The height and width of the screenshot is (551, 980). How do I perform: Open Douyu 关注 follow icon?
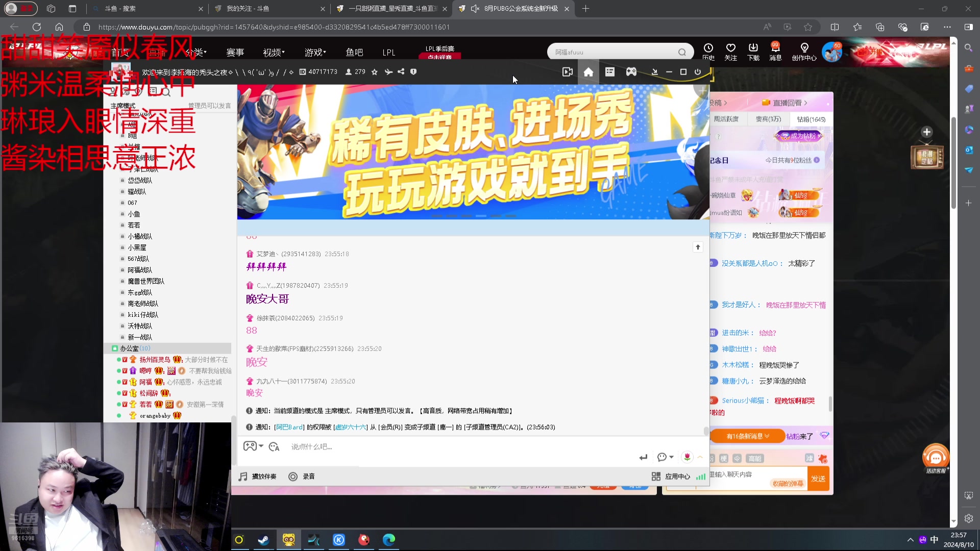pos(731,52)
